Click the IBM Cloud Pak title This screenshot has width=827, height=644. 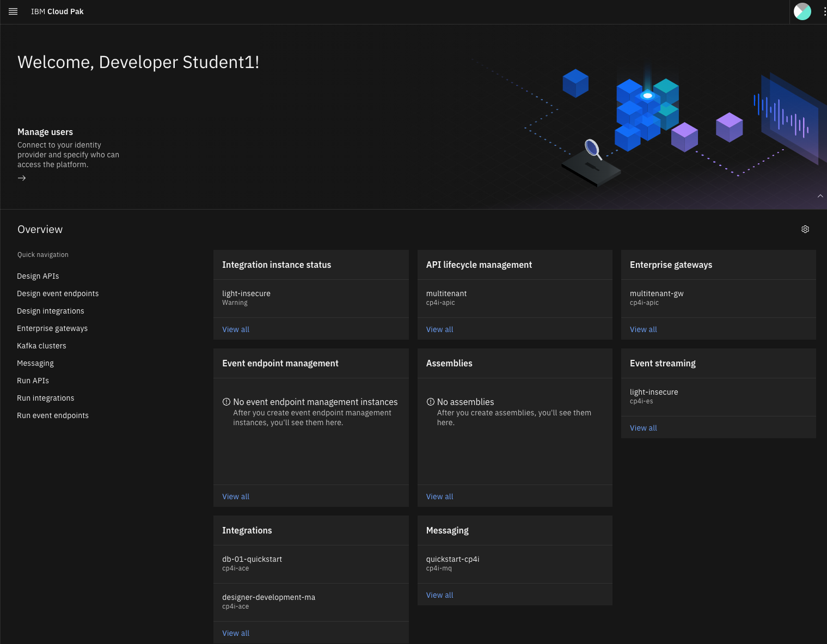57,11
